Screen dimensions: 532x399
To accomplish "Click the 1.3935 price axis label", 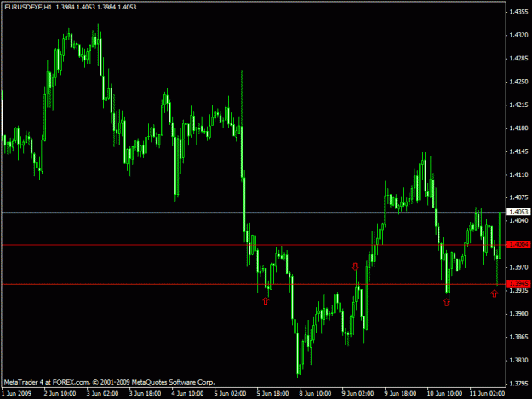I will [x=518, y=290].
